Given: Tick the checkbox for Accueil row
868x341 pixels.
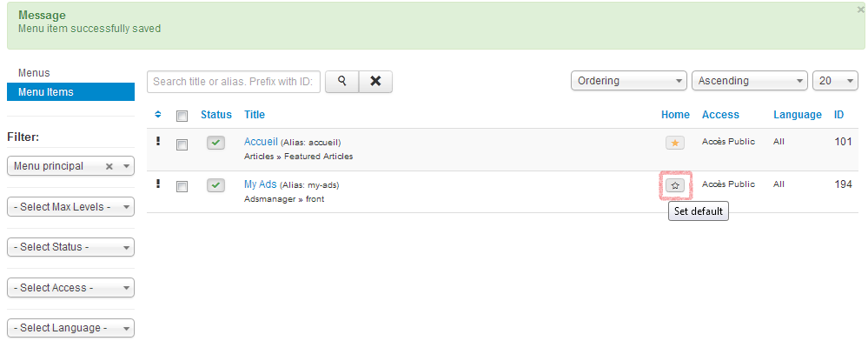Looking at the screenshot, I should (182, 144).
